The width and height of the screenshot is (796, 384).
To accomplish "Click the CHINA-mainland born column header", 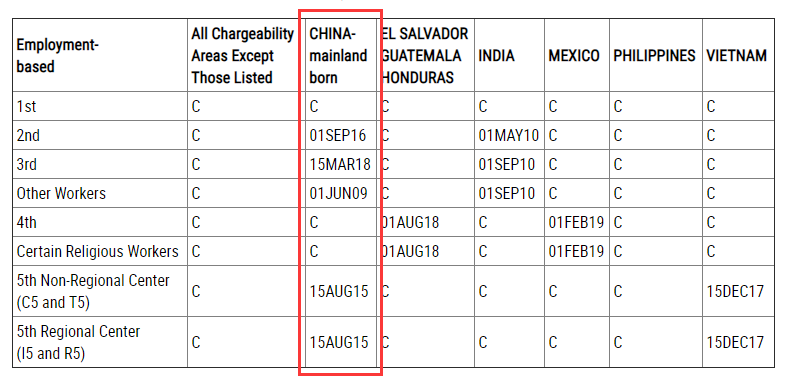I will (x=338, y=56).
